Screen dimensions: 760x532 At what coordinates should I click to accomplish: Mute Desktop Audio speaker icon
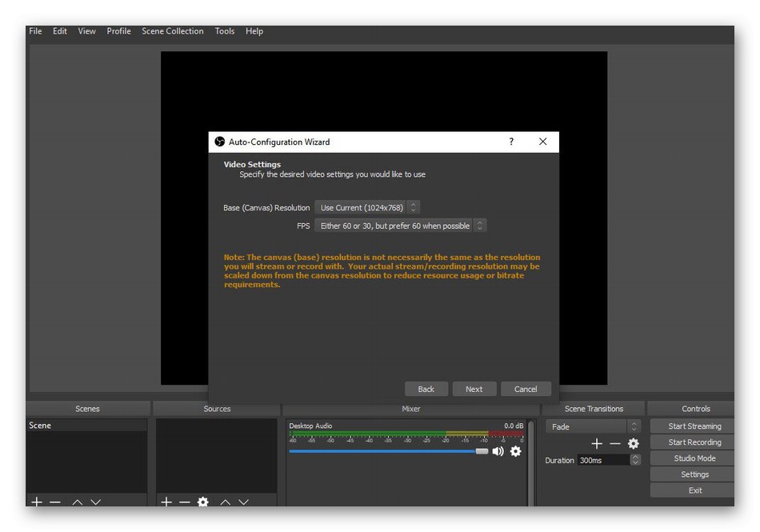498,451
